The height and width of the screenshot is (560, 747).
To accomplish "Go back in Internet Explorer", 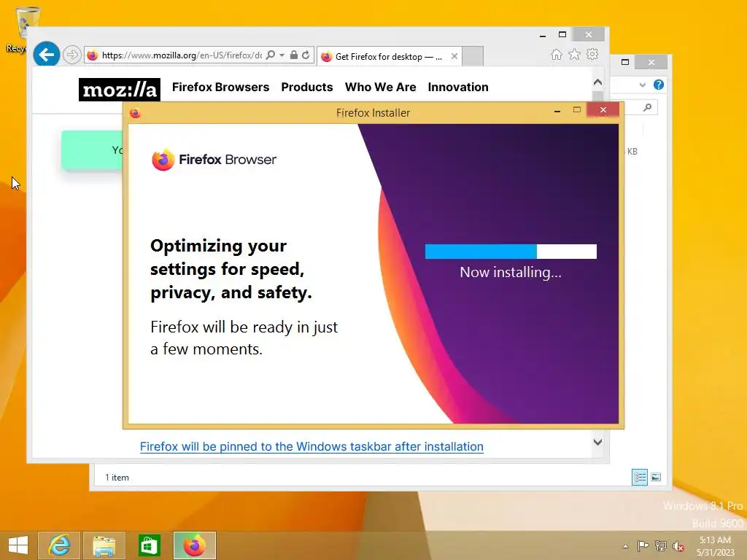I will click(46, 55).
